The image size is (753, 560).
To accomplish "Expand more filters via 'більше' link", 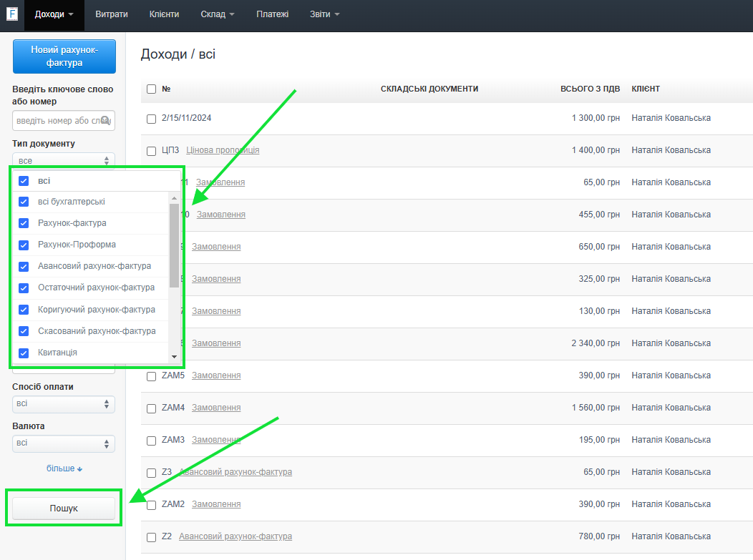I will (x=64, y=468).
